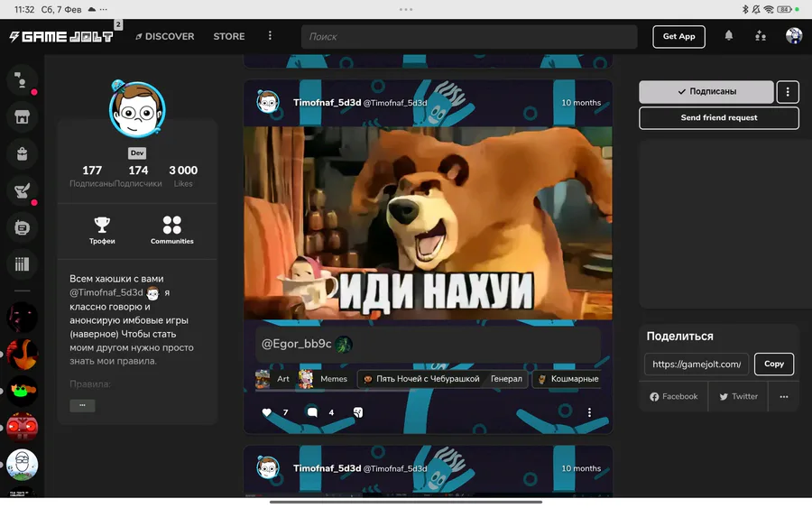Open the notifications bell

click(729, 35)
